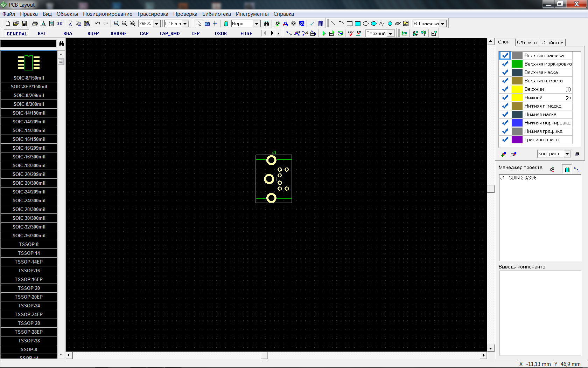The height and width of the screenshot is (368, 588).
Task: Pick the filled polygon shape tool
Action: [390, 23]
